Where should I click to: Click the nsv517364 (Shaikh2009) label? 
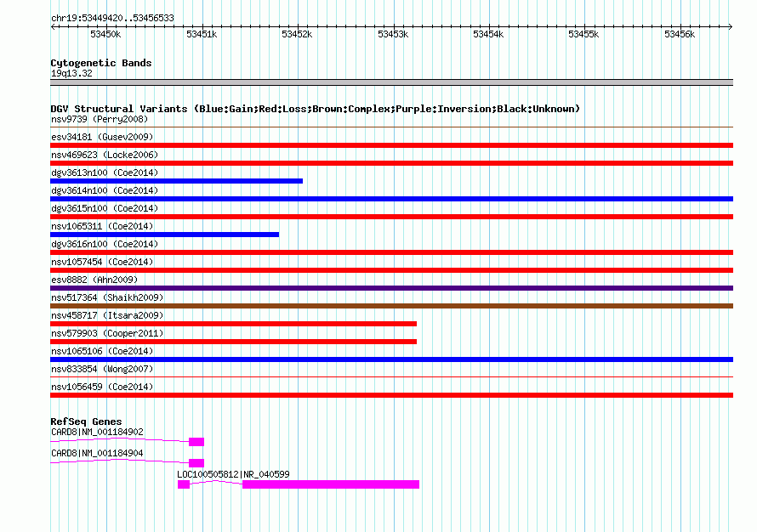[107, 297]
